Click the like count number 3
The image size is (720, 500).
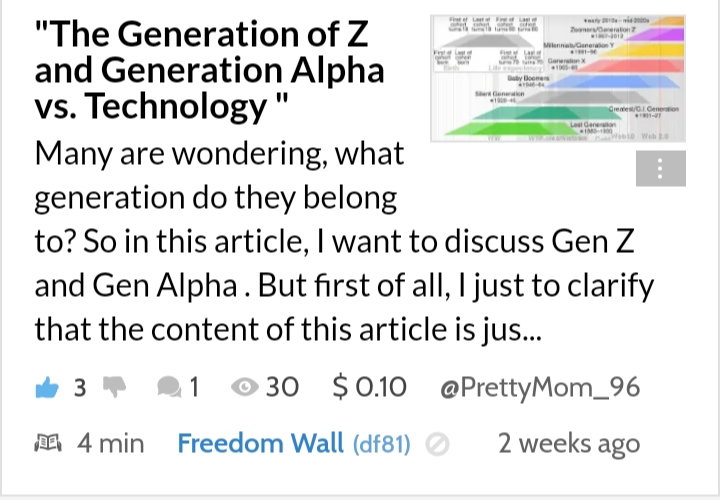(x=80, y=388)
